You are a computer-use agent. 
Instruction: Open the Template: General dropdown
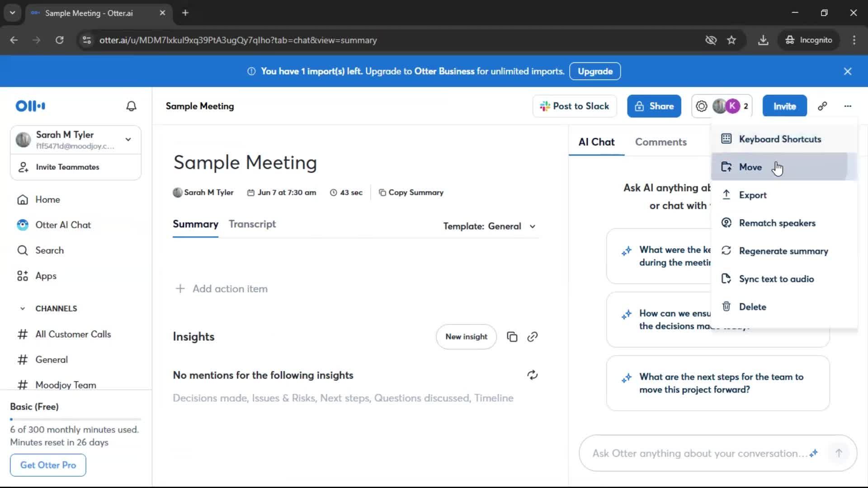pyautogui.click(x=490, y=226)
